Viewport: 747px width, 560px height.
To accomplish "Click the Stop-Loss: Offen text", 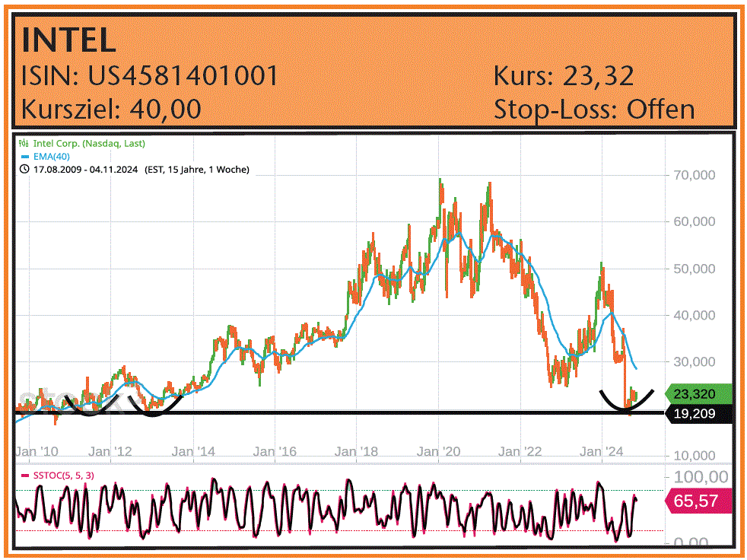I will coord(594,109).
